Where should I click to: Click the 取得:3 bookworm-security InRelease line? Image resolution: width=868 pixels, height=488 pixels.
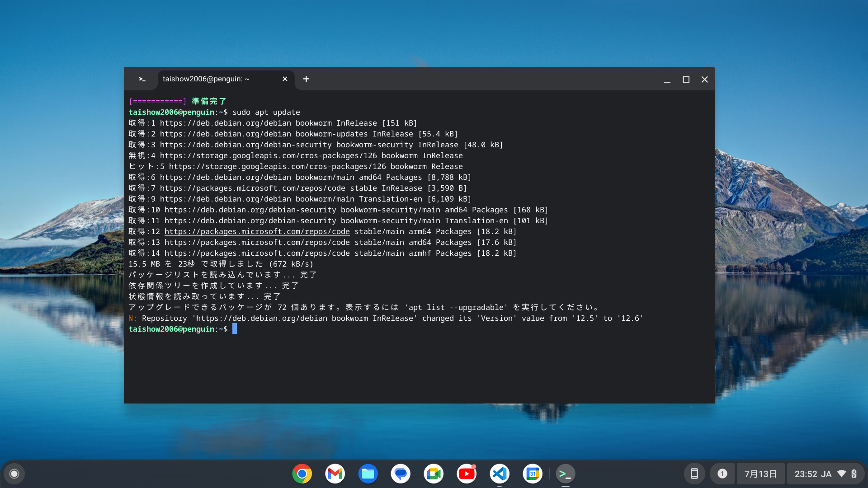[316, 145]
